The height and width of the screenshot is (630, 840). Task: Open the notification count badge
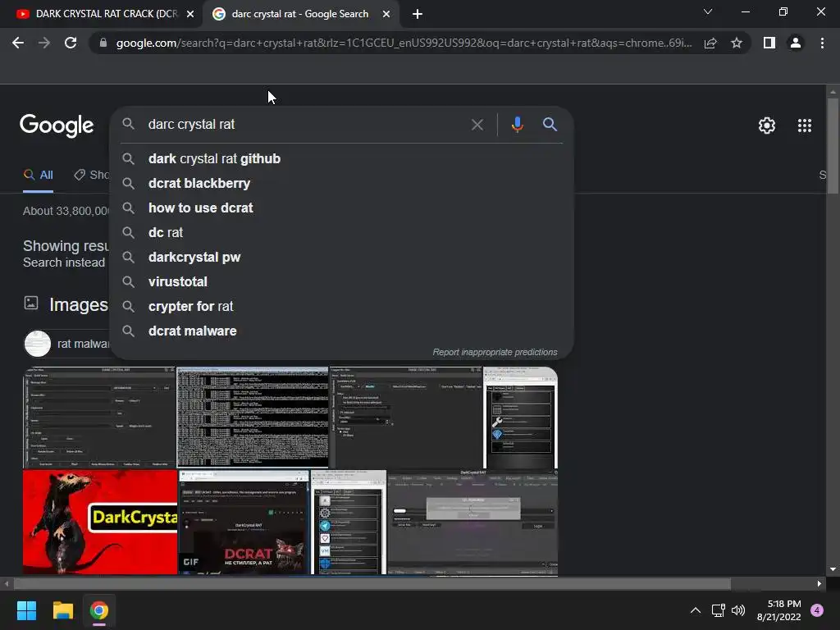point(817,610)
